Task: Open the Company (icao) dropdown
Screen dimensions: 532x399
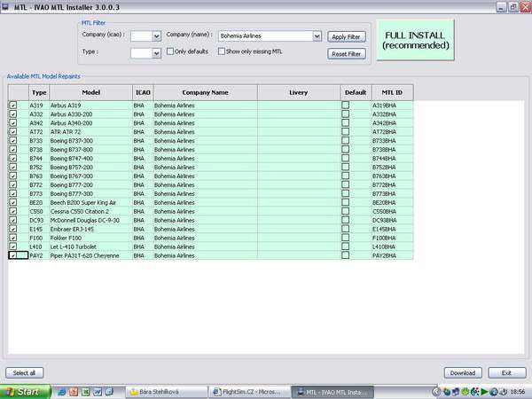Action: pyautogui.click(x=156, y=36)
